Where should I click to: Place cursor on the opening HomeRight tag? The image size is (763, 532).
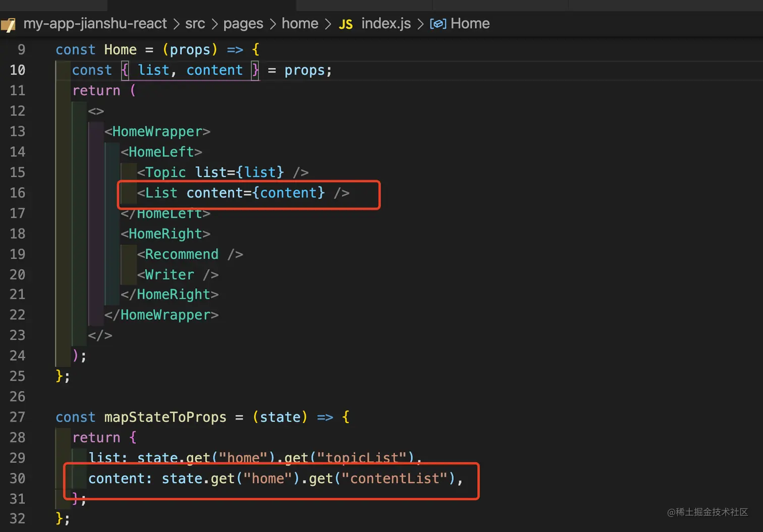[x=165, y=234]
